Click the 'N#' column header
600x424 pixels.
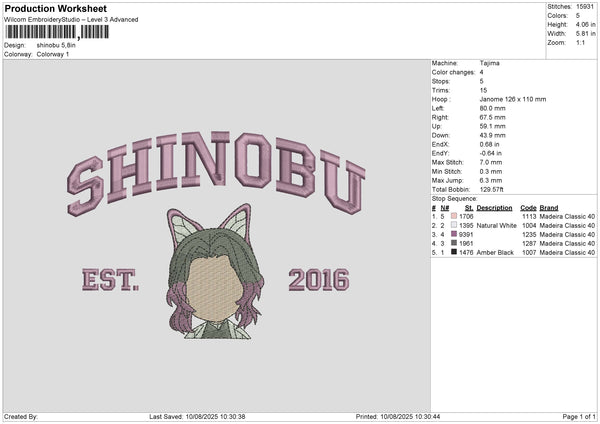click(x=445, y=208)
